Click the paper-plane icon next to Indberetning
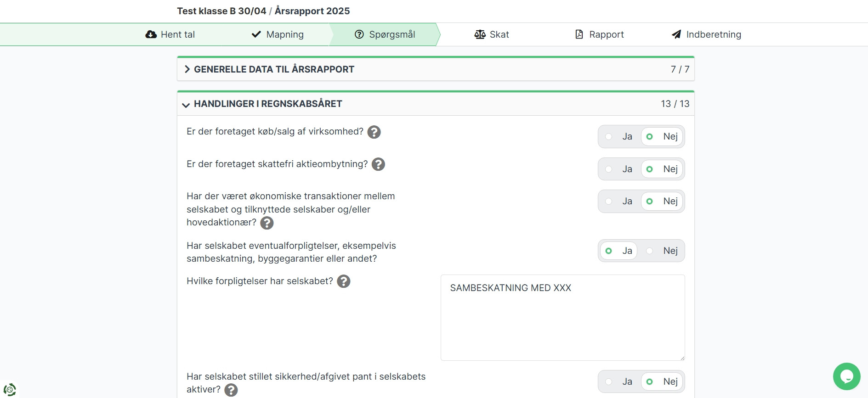Viewport: 868px width, 398px height. coord(675,34)
